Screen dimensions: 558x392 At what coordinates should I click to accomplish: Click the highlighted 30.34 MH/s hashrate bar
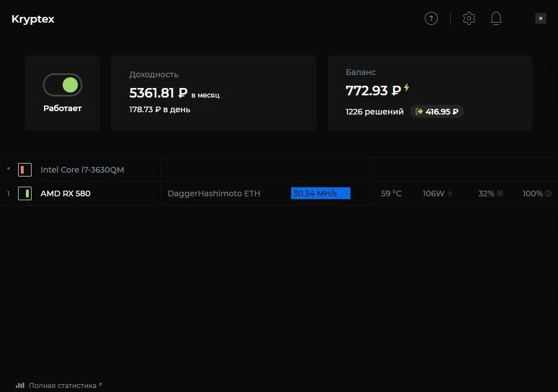coord(320,193)
